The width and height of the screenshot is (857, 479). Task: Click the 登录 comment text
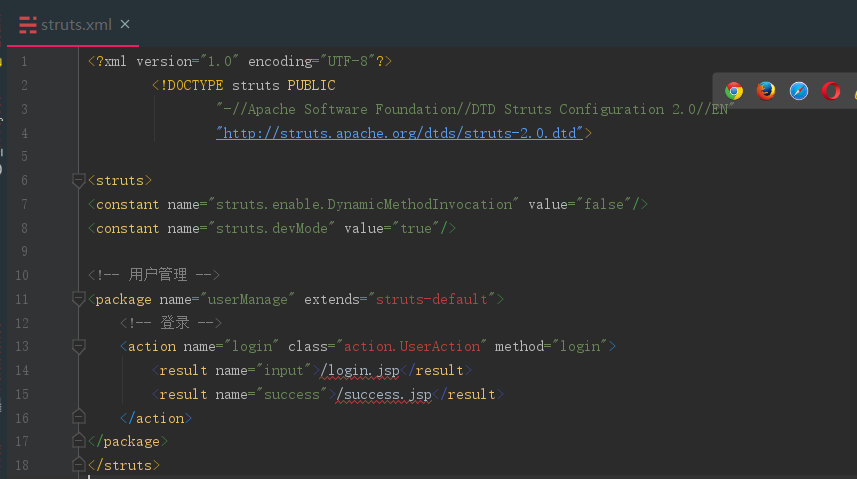(x=175, y=322)
